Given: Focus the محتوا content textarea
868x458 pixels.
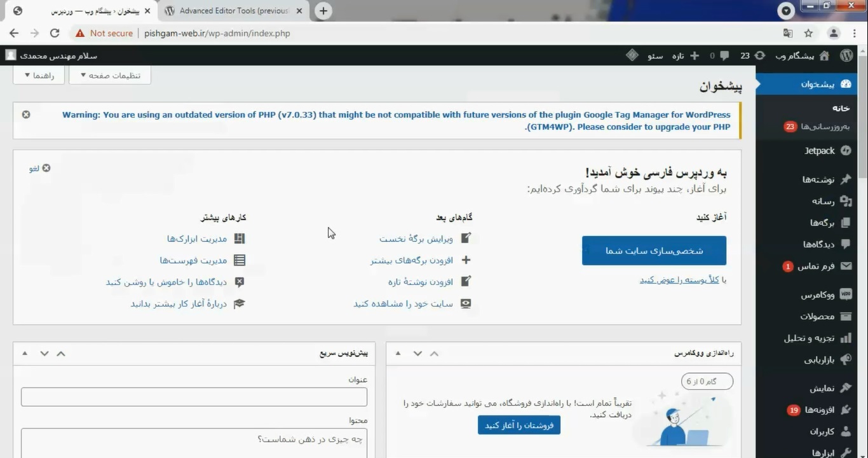Looking at the screenshot, I should [194, 443].
